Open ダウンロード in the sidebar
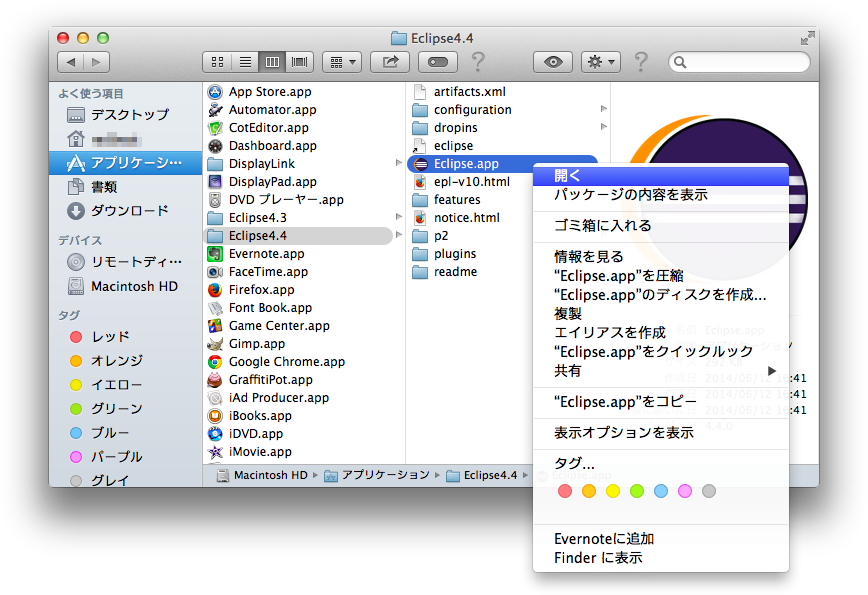Viewport: 868px width, 595px height. pyautogui.click(x=126, y=210)
